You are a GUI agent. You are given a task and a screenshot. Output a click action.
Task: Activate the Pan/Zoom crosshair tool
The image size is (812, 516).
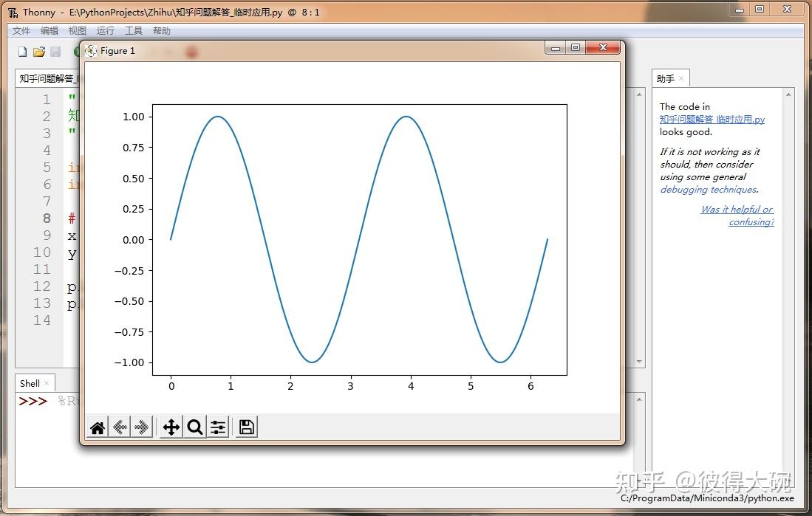point(171,426)
